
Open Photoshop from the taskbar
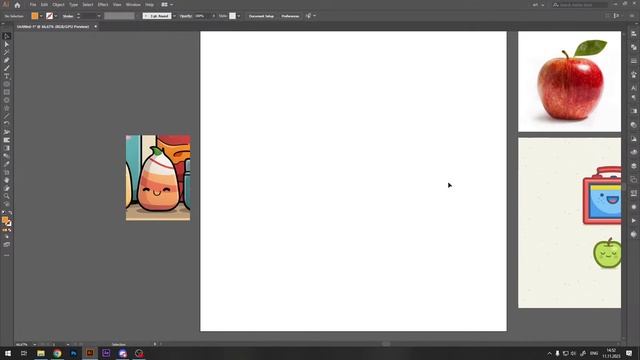pyautogui.click(x=73, y=353)
